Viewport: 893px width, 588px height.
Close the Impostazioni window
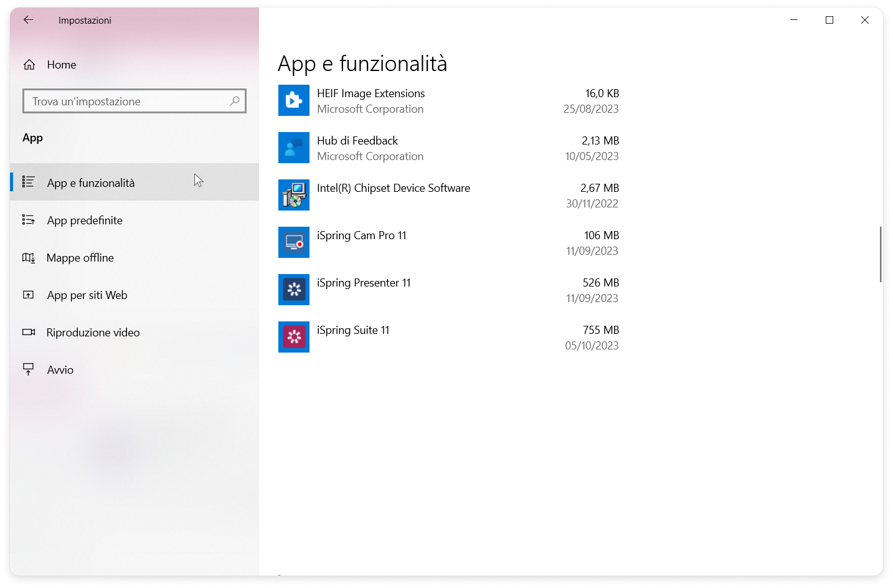pos(865,20)
